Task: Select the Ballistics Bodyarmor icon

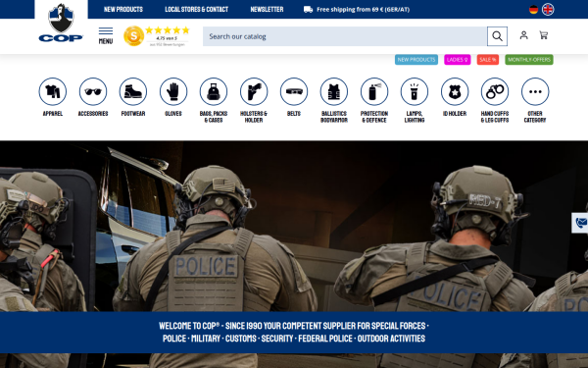Action: 334,91
